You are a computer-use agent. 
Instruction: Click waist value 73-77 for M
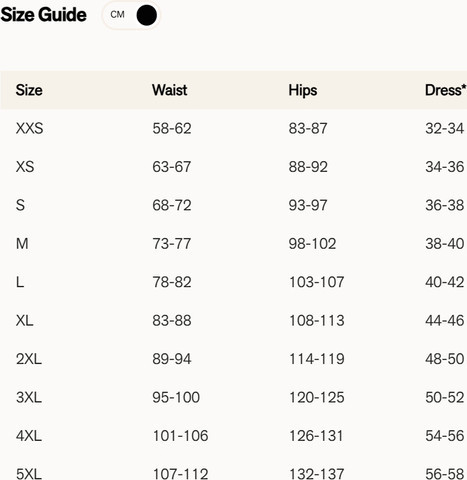[x=172, y=244]
